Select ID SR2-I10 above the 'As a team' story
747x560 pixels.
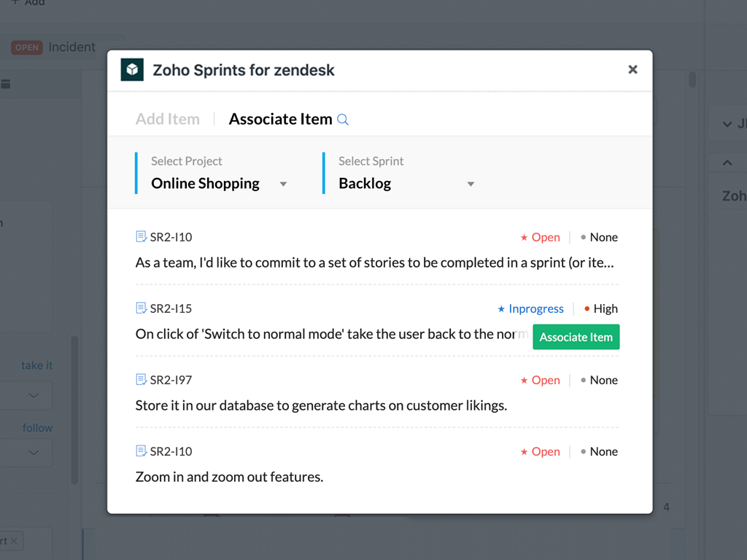click(171, 237)
